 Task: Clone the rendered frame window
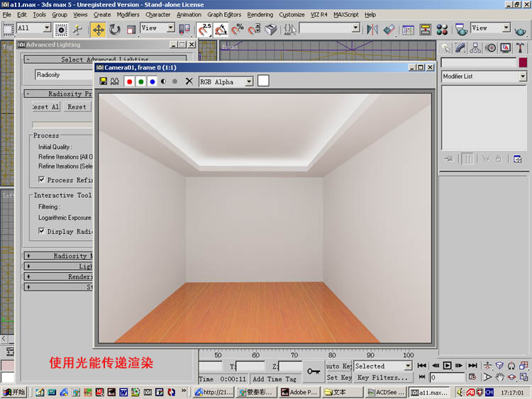(x=115, y=82)
